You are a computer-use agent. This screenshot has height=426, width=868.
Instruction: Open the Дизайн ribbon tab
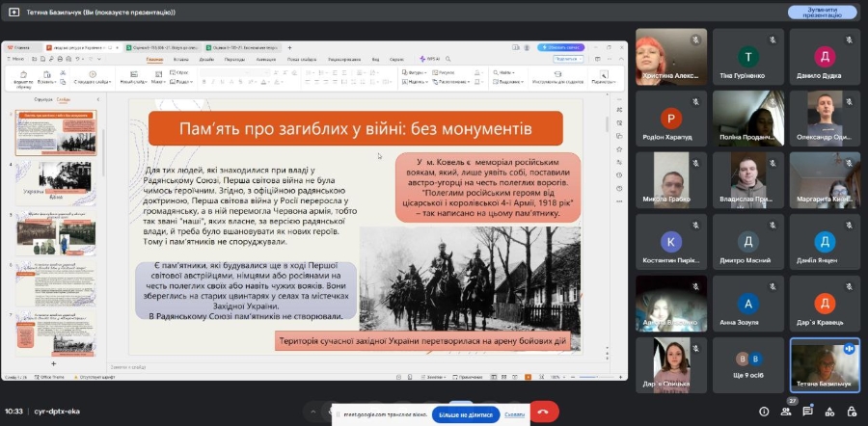coord(206,59)
